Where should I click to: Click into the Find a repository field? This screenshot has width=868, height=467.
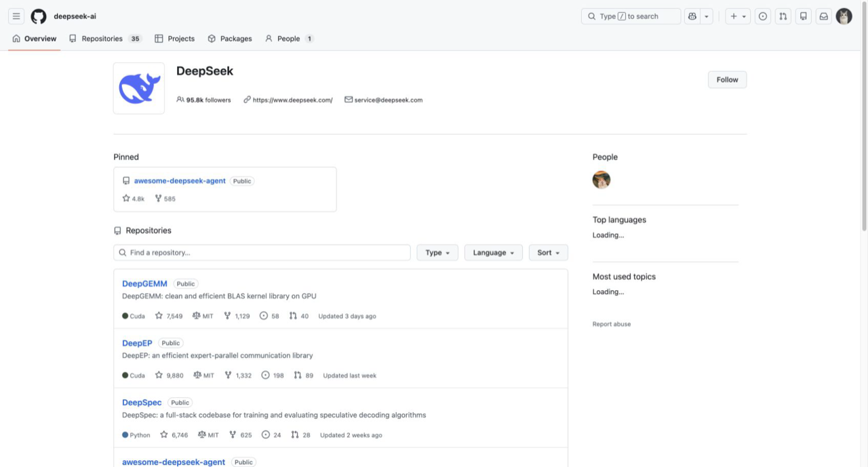[x=262, y=252]
